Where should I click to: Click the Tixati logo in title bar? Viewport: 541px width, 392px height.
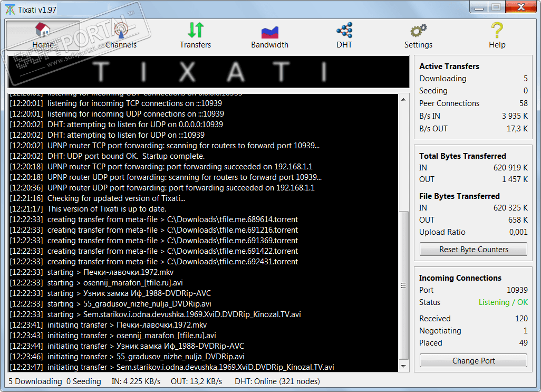click(x=9, y=9)
